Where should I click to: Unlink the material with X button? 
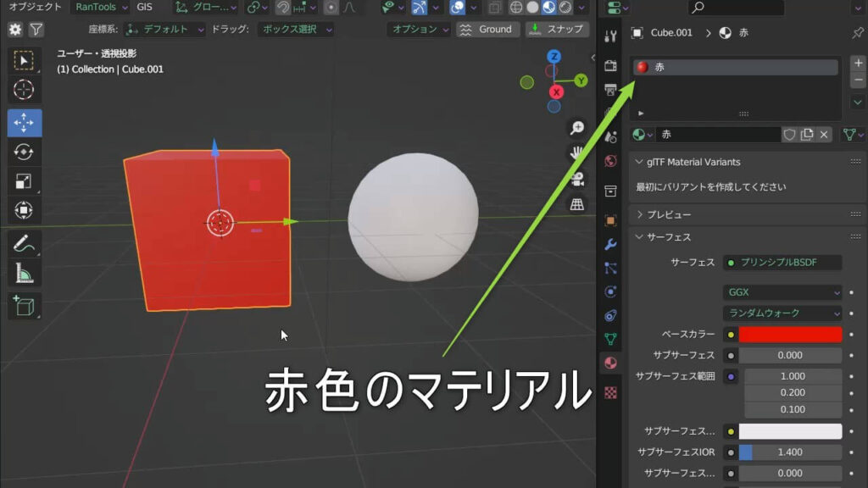tap(824, 135)
